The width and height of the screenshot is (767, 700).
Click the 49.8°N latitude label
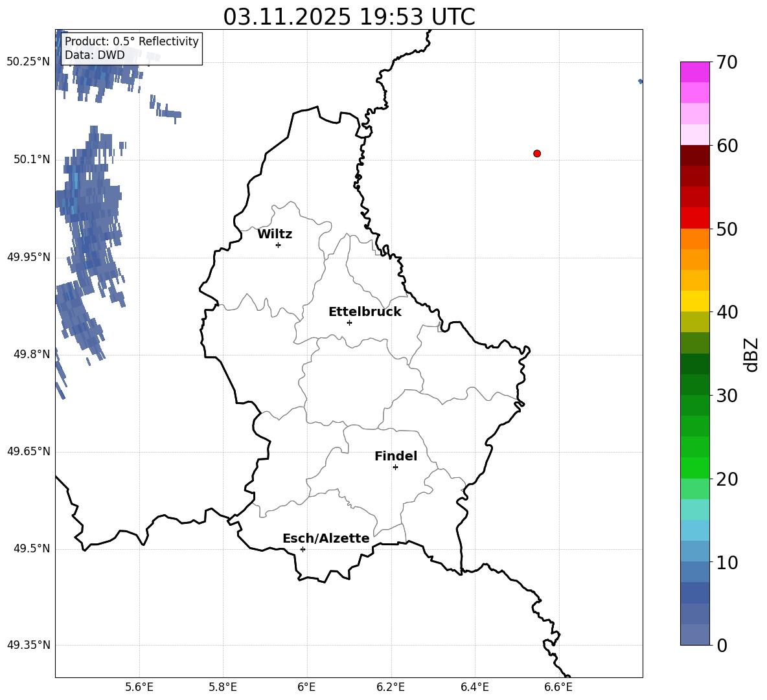(x=32, y=354)
